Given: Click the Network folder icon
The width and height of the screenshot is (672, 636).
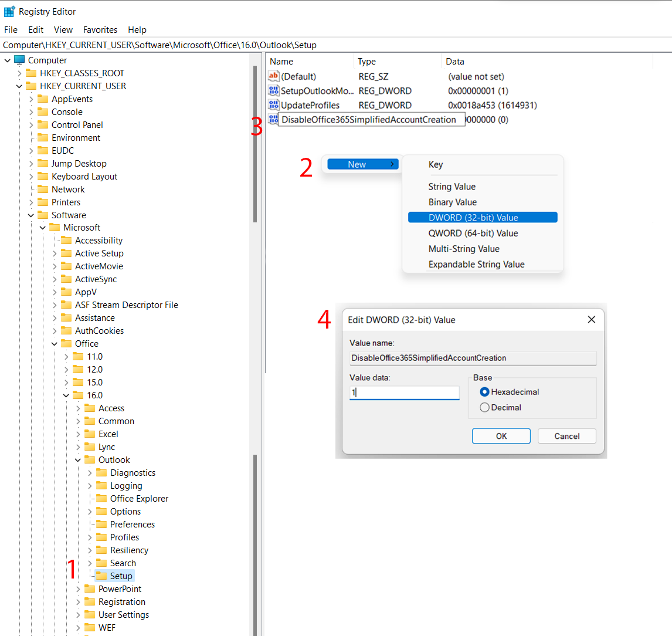Looking at the screenshot, I should point(43,189).
